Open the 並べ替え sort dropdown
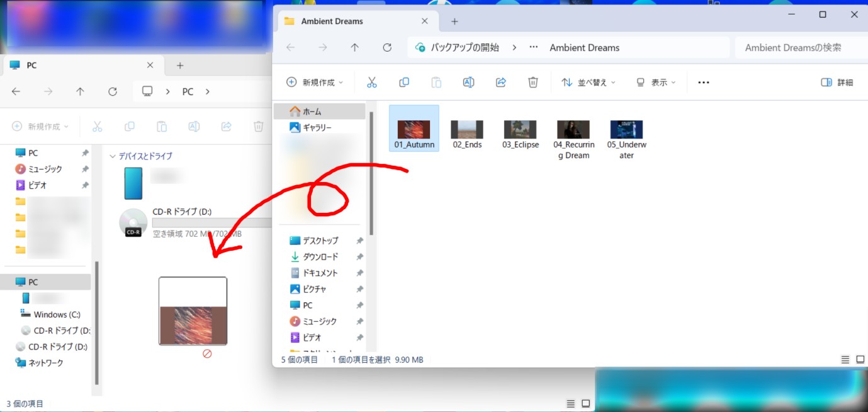The height and width of the screenshot is (412, 868). 589,83
